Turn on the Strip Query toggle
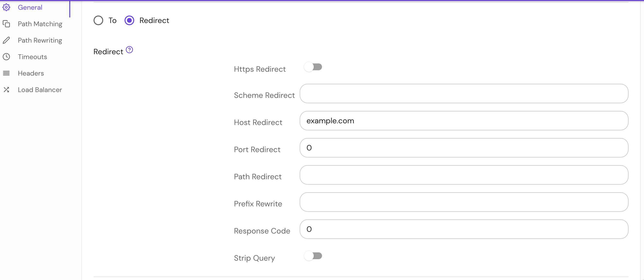 click(313, 256)
